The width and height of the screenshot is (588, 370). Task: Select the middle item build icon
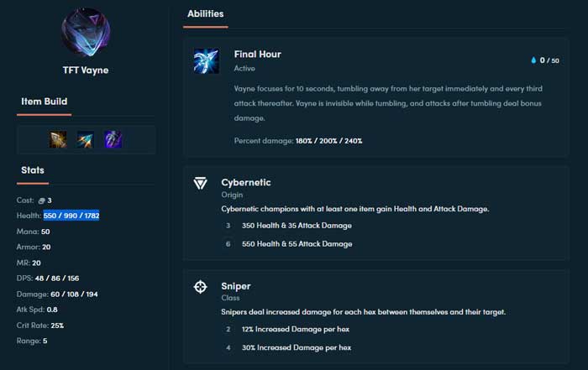click(86, 139)
